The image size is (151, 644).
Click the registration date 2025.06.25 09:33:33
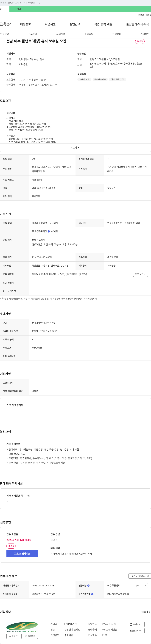(43, 585)
